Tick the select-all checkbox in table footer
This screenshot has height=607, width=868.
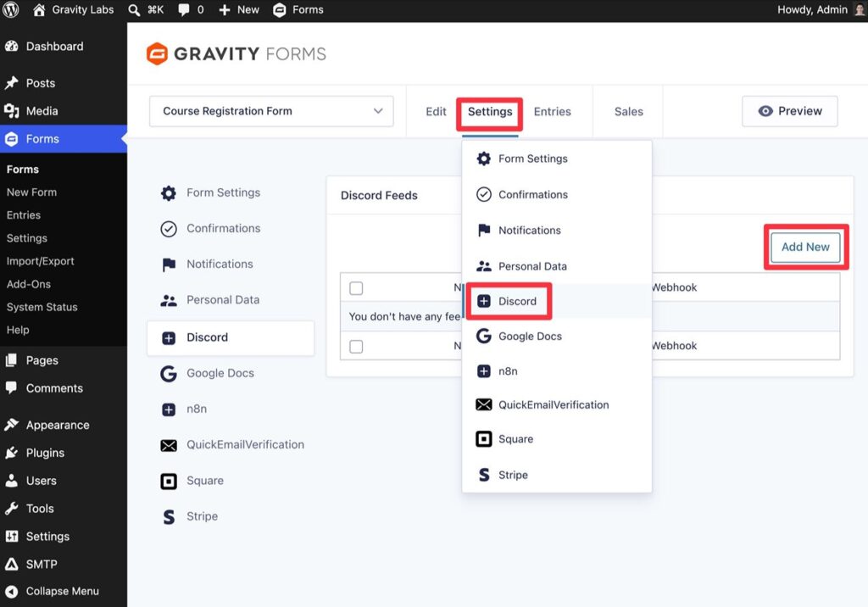tap(357, 347)
